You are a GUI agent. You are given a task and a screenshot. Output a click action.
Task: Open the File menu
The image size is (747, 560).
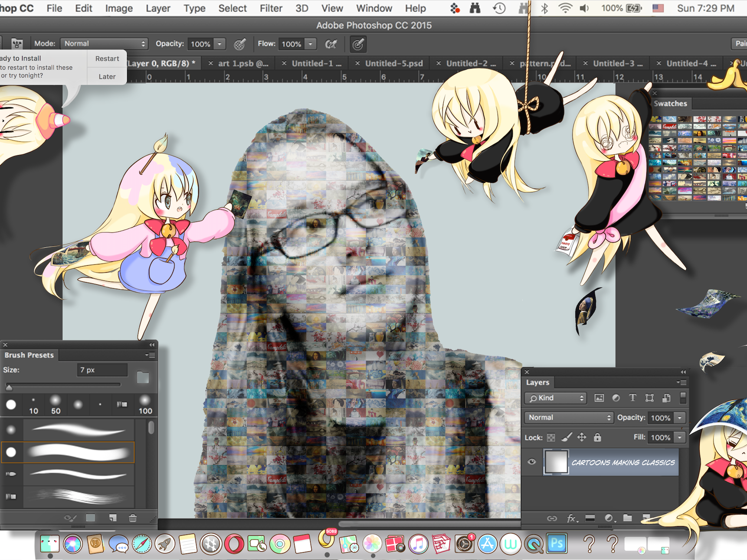point(54,8)
